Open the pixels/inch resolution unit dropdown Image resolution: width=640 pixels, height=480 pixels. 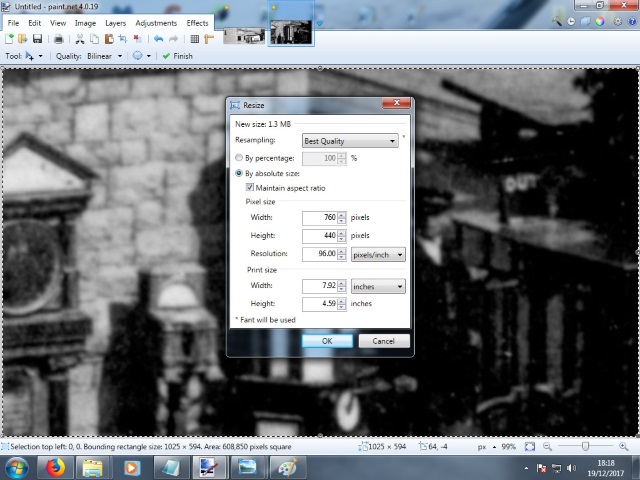click(x=378, y=255)
